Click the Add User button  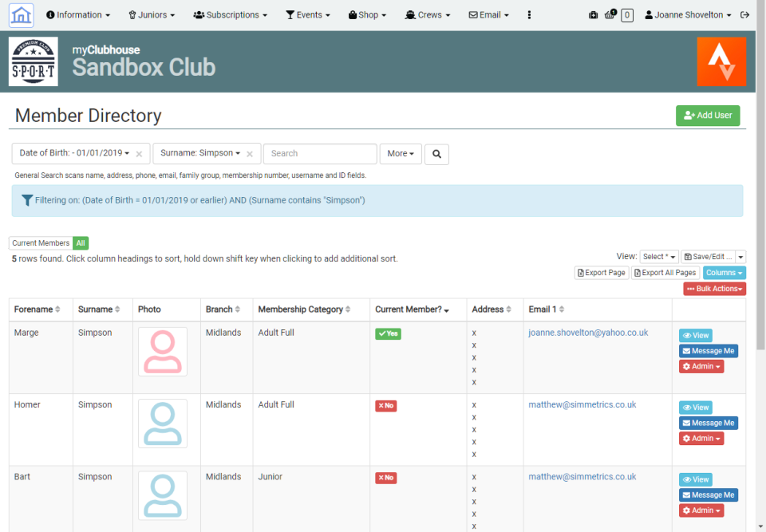pyautogui.click(x=708, y=115)
